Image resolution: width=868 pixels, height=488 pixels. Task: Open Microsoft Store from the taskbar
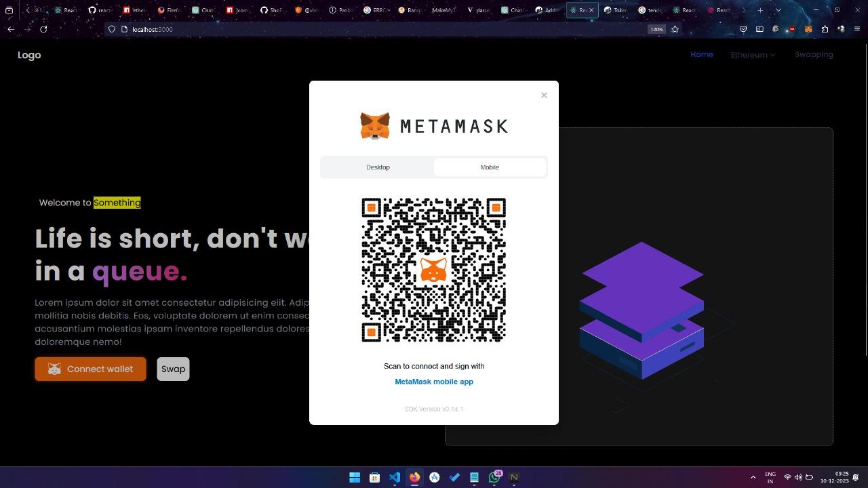(374, 477)
